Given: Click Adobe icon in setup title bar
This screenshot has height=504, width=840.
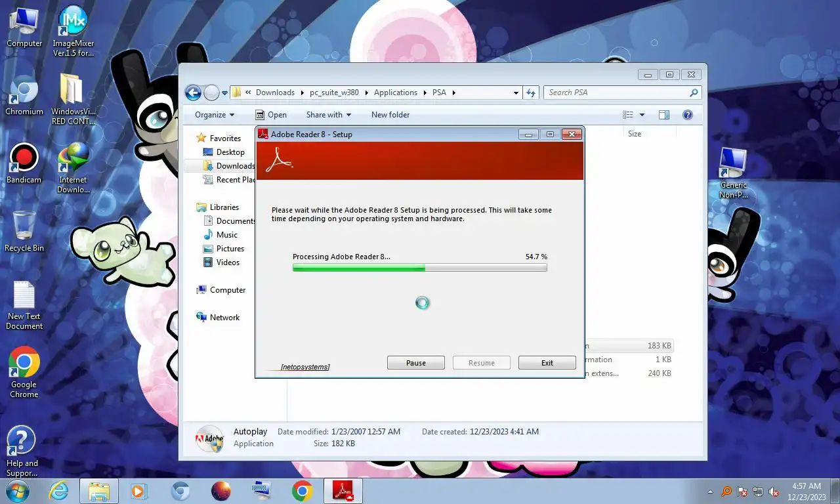Looking at the screenshot, I should (x=263, y=134).
